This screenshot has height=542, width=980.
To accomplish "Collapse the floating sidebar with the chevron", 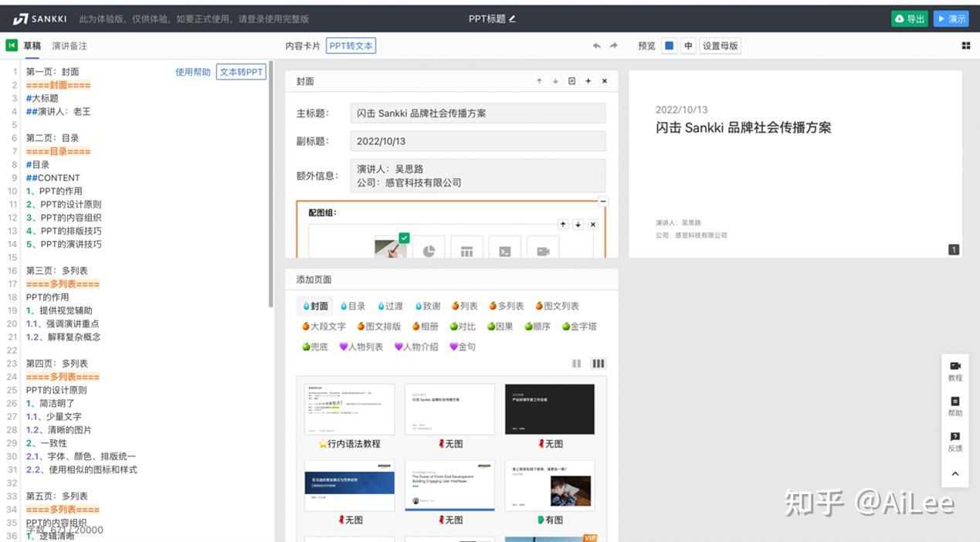I will tap(955, 473).
